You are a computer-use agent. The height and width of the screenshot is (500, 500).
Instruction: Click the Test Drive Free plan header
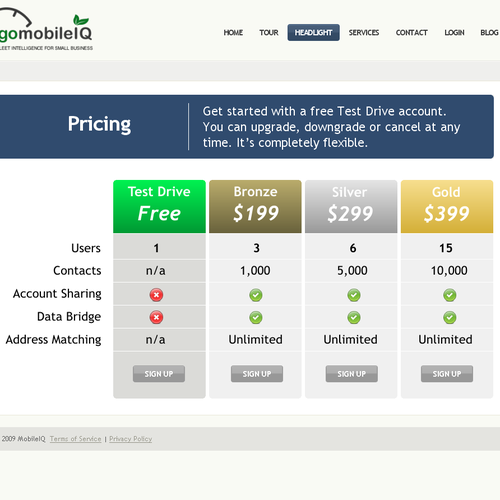(159, 206)
